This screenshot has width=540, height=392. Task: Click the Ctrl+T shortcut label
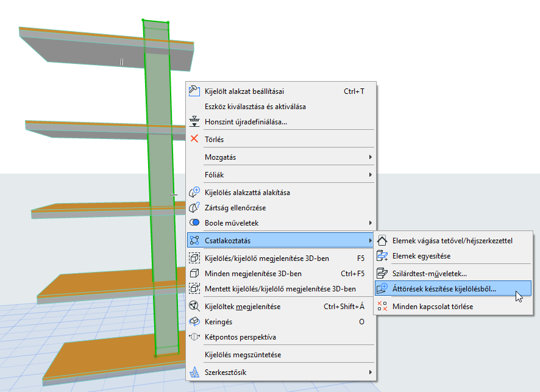click(x=353, y=91)
